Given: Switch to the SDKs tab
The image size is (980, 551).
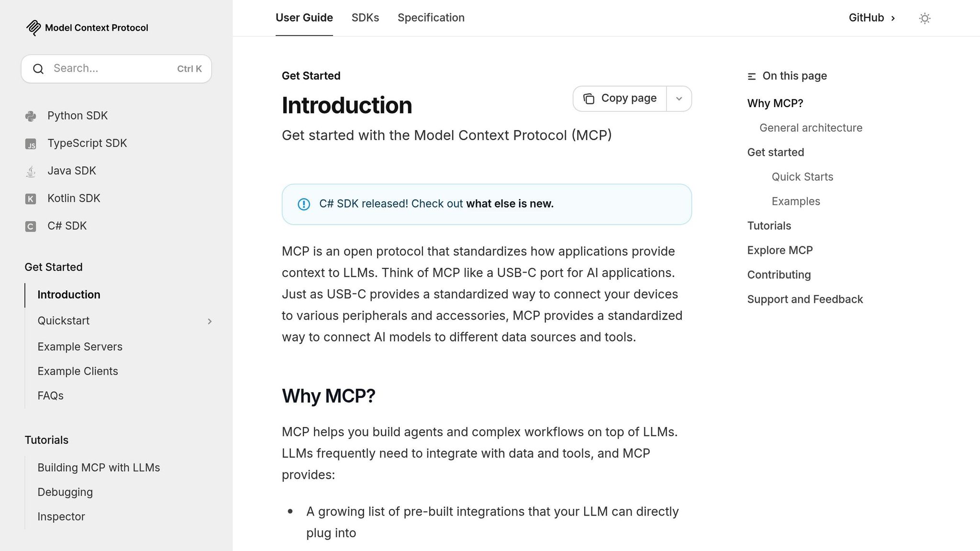Looking at the screenshot, I should pyautogui.click(x=365, y=18).
